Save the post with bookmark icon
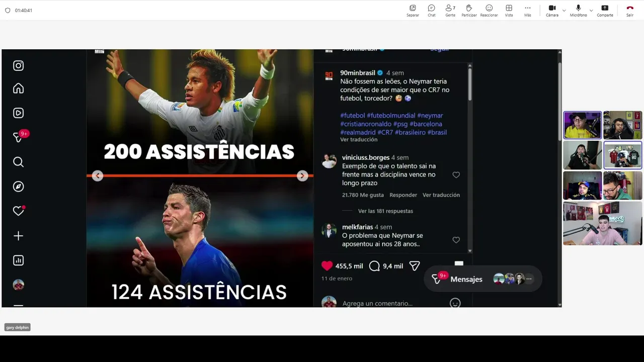 (x=459, y=263)
